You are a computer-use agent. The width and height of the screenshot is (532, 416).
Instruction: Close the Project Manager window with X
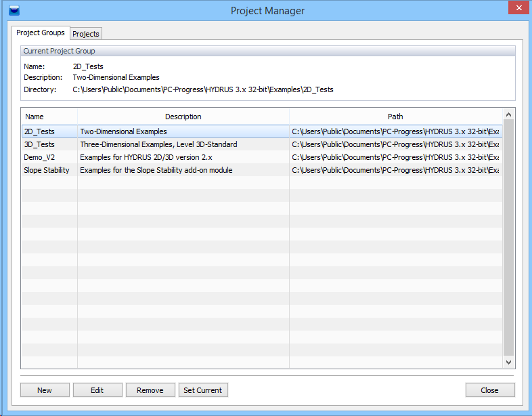(518, 7)
